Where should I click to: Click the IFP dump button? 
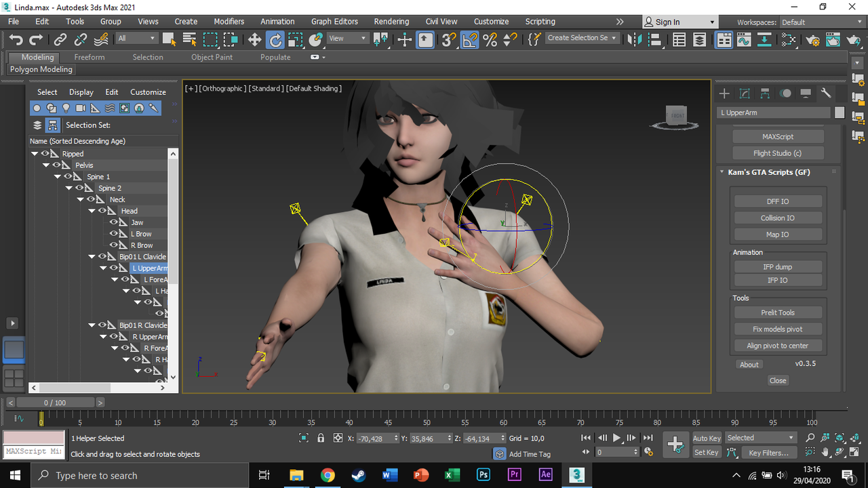[778, 267]
